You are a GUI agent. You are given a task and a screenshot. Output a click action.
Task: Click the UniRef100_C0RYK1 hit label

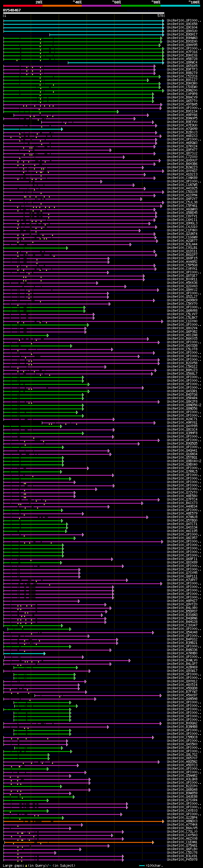182,269
